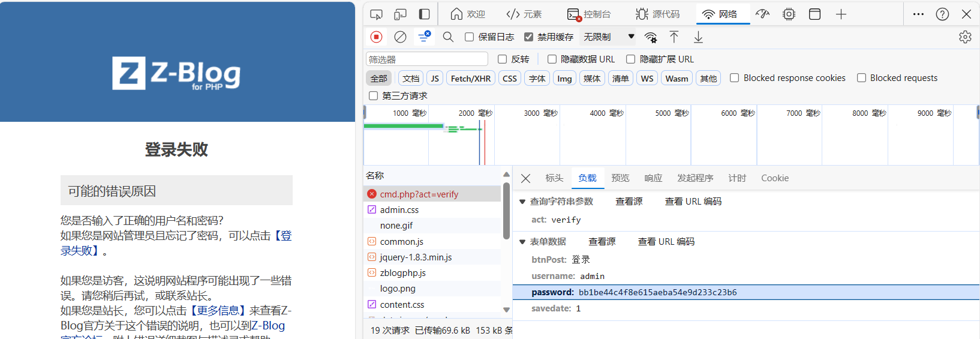The width and height of the screenshot is (980, 339).
Task: Open 无限制 throttling dropdown
Action: (609, 37)
